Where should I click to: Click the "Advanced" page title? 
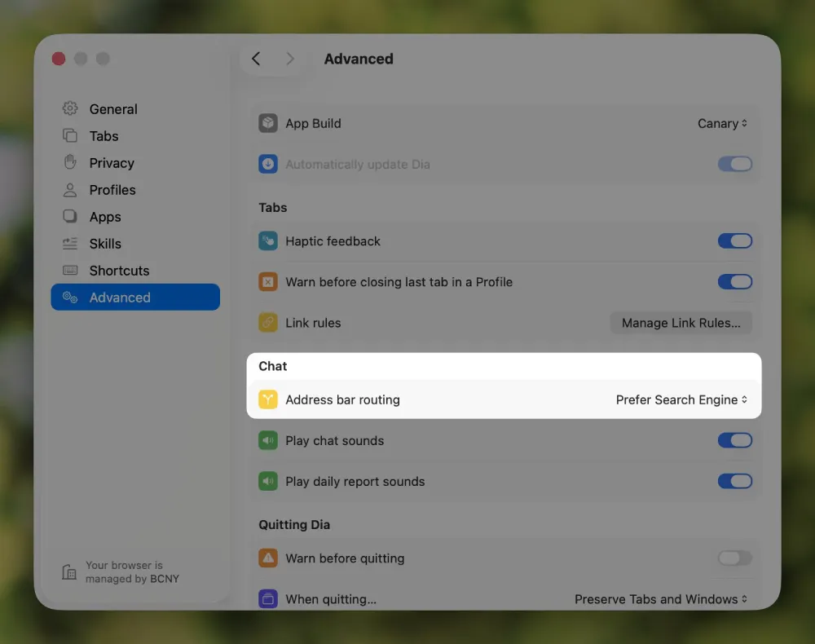(x=359, y=59)
